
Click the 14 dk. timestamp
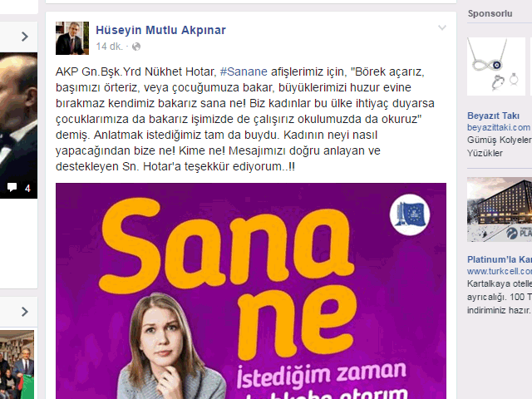(109, 47)
